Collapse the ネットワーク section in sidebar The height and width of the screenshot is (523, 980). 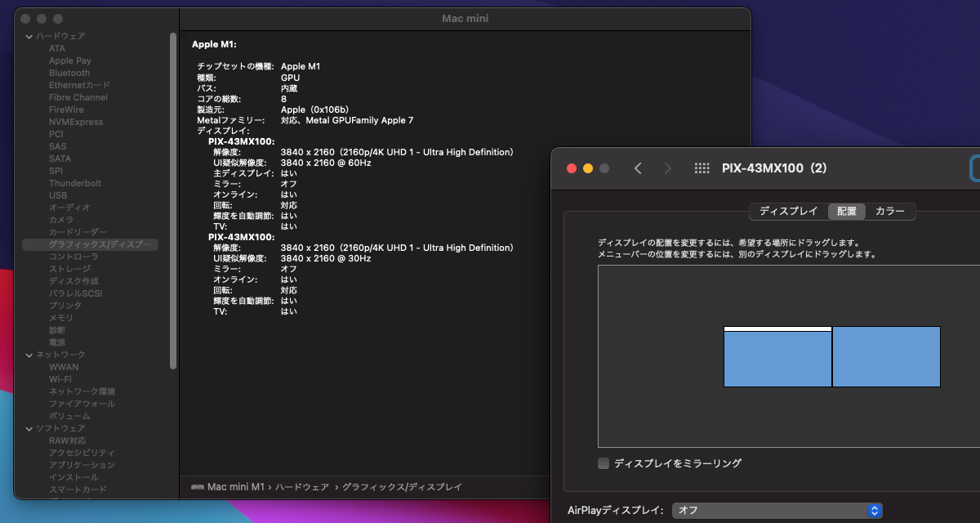[29, 355]
